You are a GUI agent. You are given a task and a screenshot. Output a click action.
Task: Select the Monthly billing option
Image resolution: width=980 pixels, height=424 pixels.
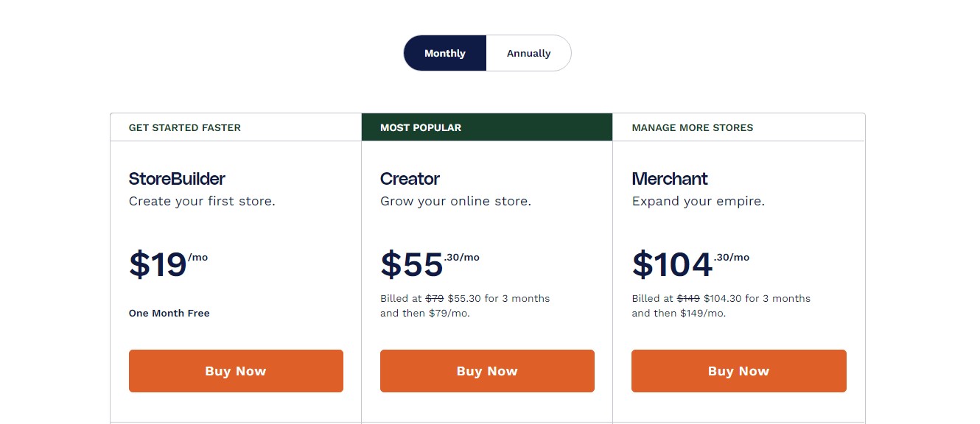pos(445,53)
